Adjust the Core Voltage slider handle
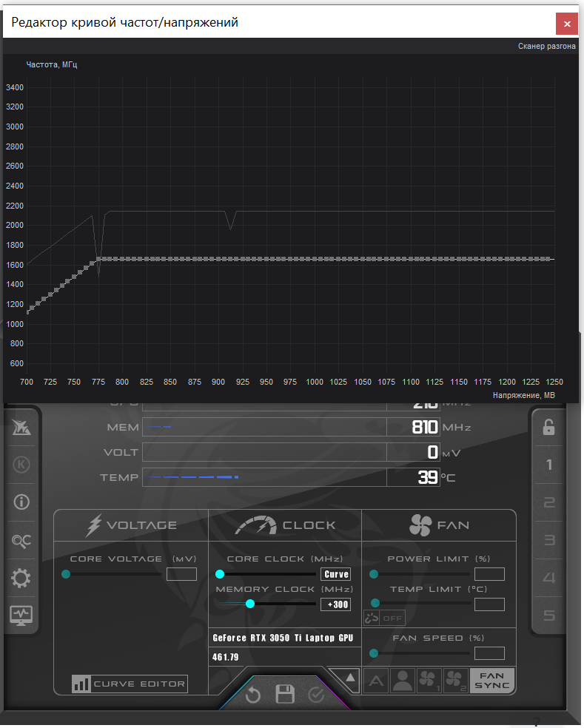Viewport: 584px width, 728px height. pyautogui.click(x=66, y=574)
